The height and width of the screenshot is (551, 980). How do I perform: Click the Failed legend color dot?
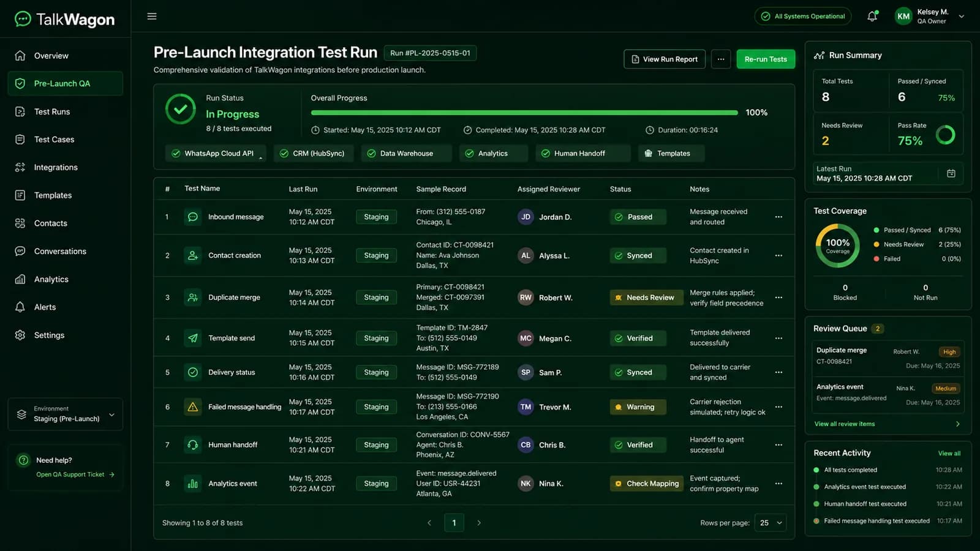click(876, 259)
